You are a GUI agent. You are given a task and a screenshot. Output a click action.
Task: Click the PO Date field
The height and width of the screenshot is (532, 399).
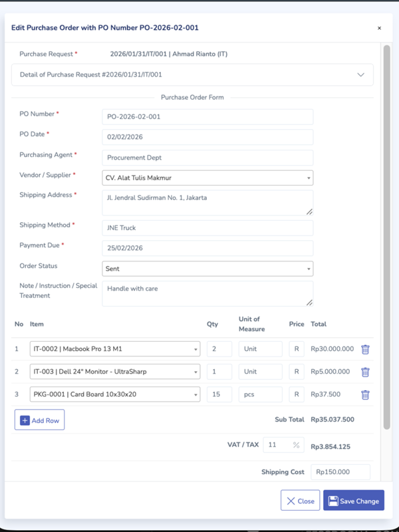207,137
